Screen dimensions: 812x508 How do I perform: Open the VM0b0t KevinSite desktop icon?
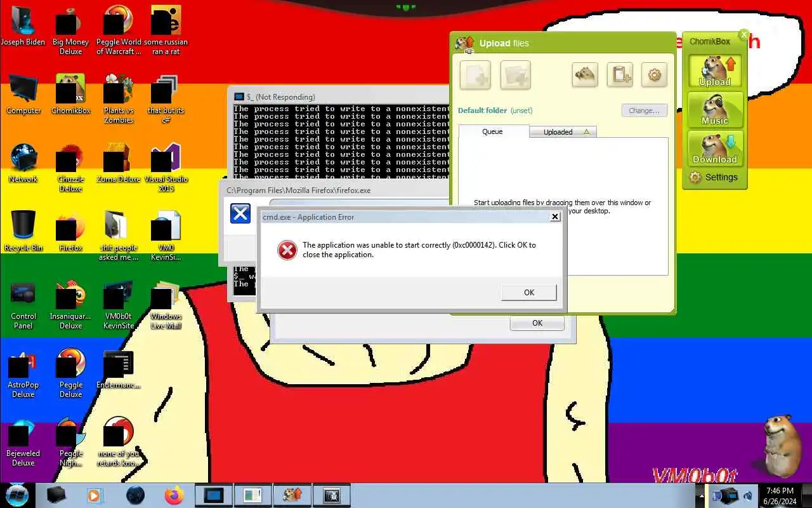point(119,305)
